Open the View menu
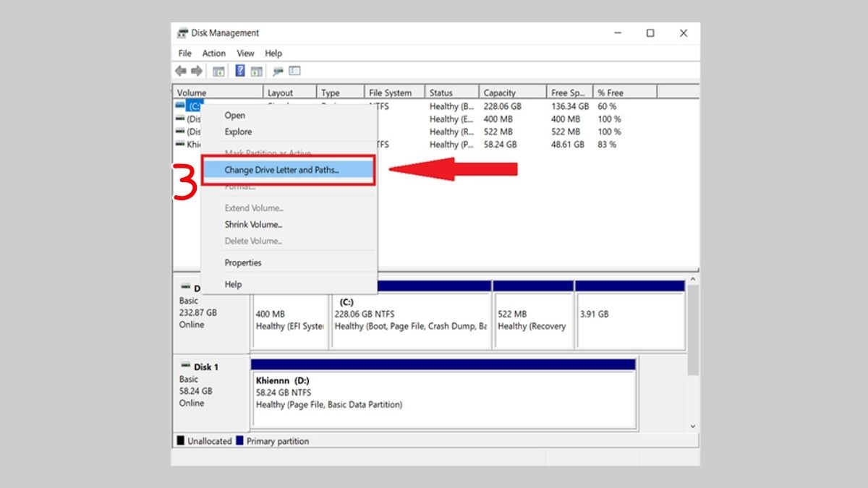The width and height of the screenshot is (868, 488). pos(245,53)
